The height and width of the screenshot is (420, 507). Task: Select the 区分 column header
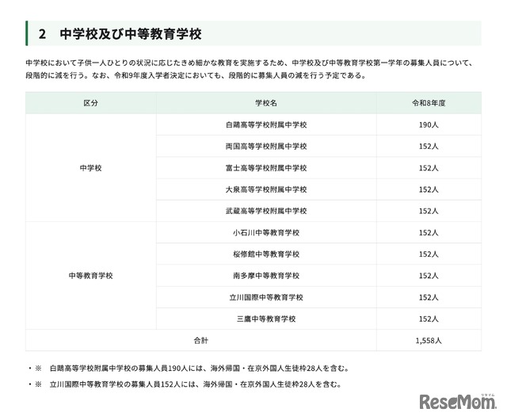tap(90, 104)
